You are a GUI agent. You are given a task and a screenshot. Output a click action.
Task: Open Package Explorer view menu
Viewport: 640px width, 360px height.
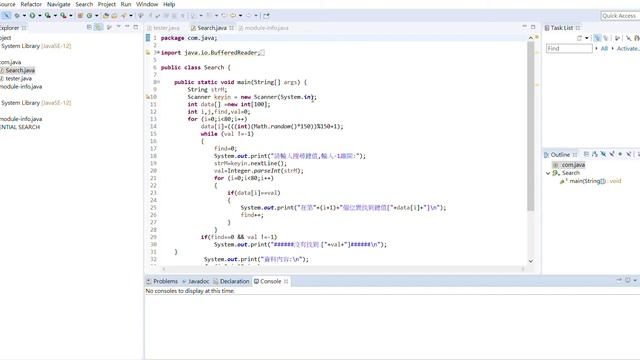118,27
